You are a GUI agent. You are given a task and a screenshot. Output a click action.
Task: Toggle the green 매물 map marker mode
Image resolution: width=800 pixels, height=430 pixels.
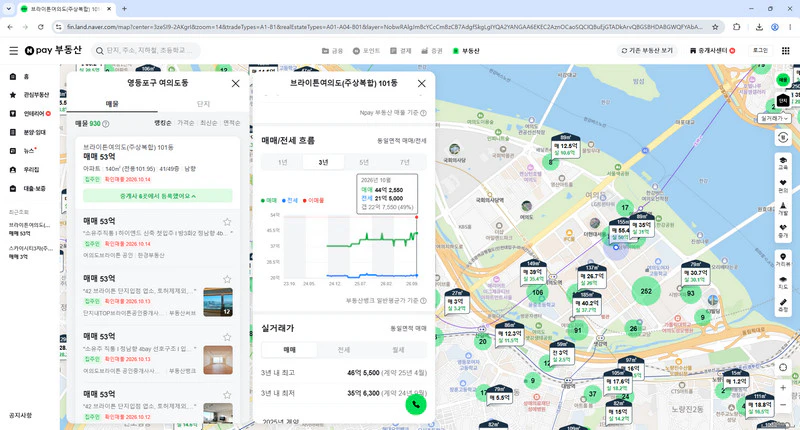pyautogui.click(x=783, y=80)
